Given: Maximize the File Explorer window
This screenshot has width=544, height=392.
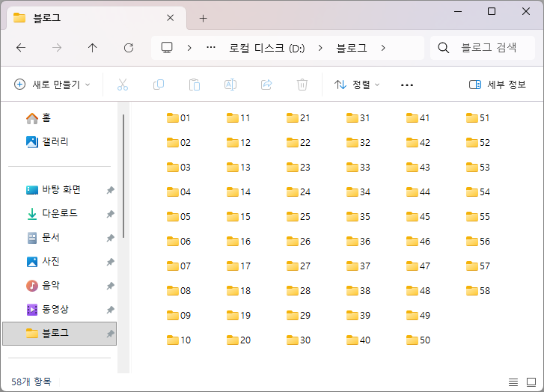Looking at the screenshot, I should point(492,11).
